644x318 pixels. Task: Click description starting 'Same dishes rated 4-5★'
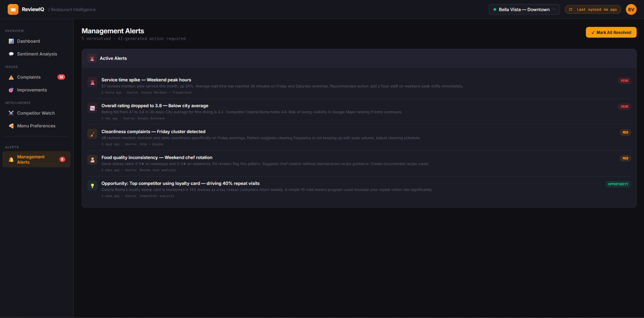265,164
